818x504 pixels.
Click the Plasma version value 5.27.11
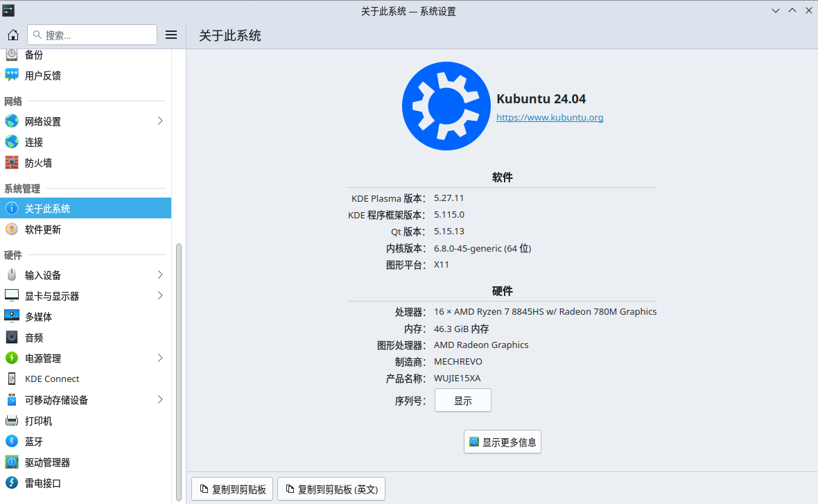point(449,198)
